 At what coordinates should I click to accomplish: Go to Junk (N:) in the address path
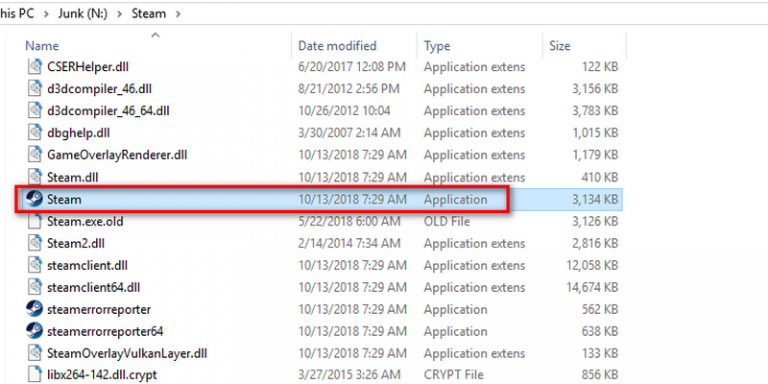pos(84,14)
